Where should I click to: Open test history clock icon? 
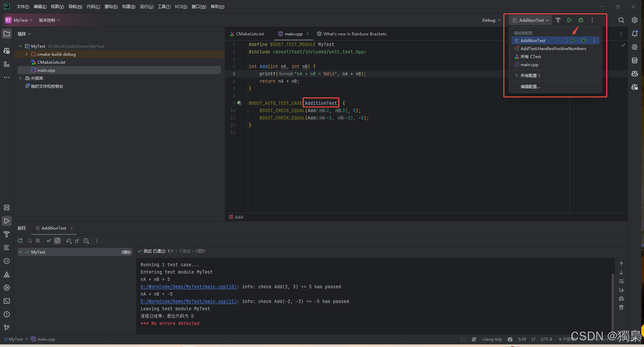86,241
